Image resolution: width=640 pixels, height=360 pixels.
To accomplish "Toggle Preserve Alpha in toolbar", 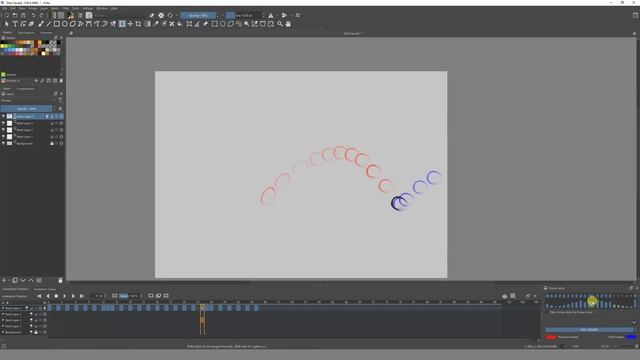I will pos(161,16).
